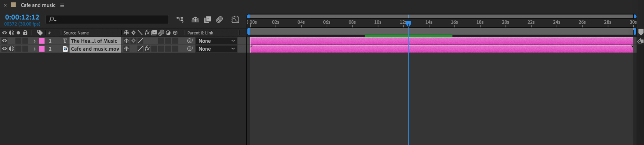Open the Composition Mini-Flowchart
The height and width of the screenshot is (145, 644).
179,20
